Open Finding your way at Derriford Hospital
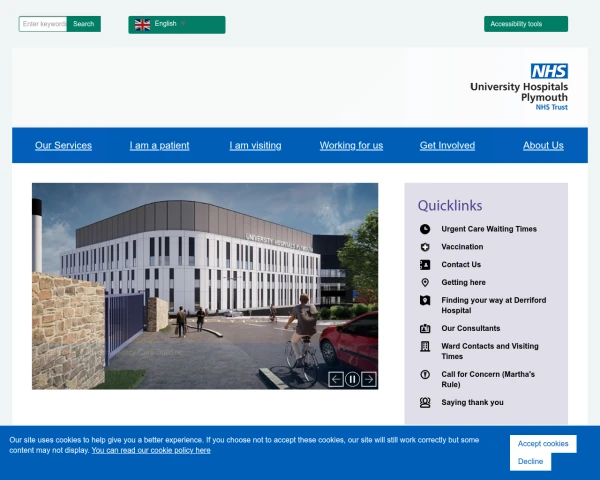 [x=494, y=305]
